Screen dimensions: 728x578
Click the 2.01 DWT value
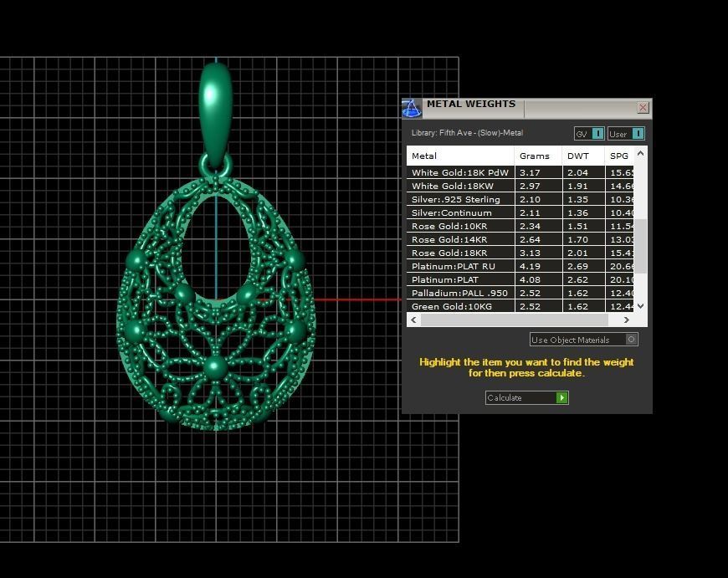point(577,253)
